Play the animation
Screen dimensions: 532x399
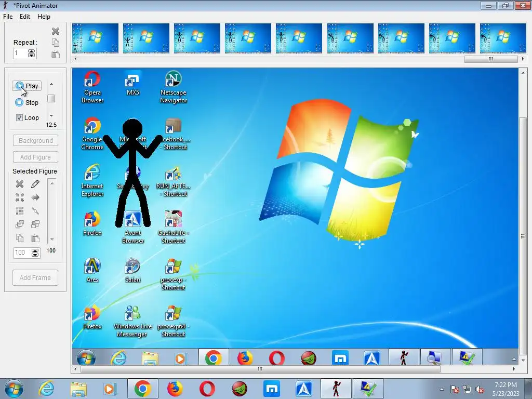tap(27, 86)
